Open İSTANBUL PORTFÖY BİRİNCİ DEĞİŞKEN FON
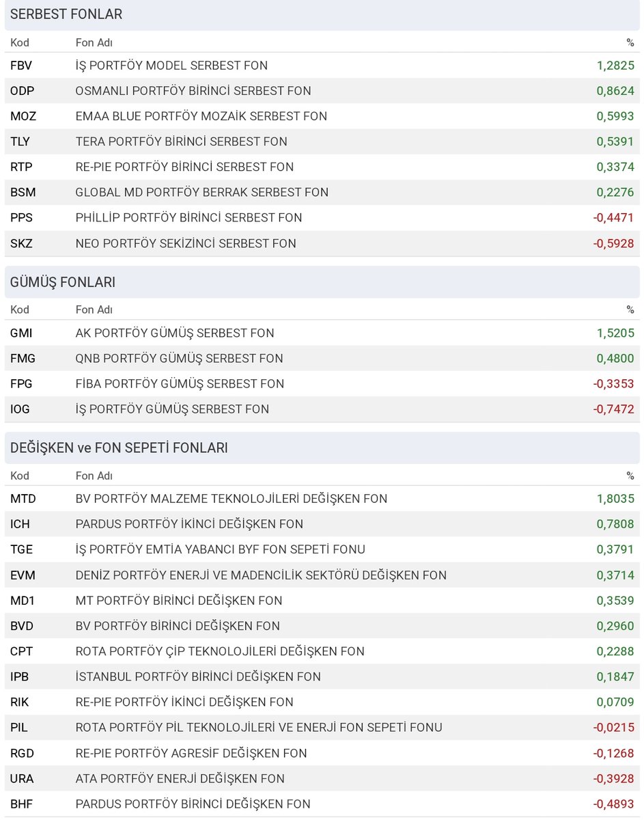Image resolution: width=644 pixels, height=820 pixels. tap(198, 676)
